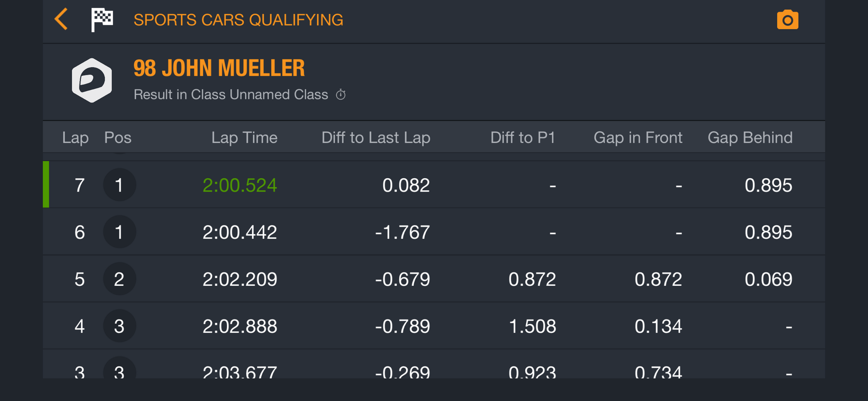Screen dimensions: 868x401
Task: Open the Sports Cars Qualifying title
Action: coord(238,20)
